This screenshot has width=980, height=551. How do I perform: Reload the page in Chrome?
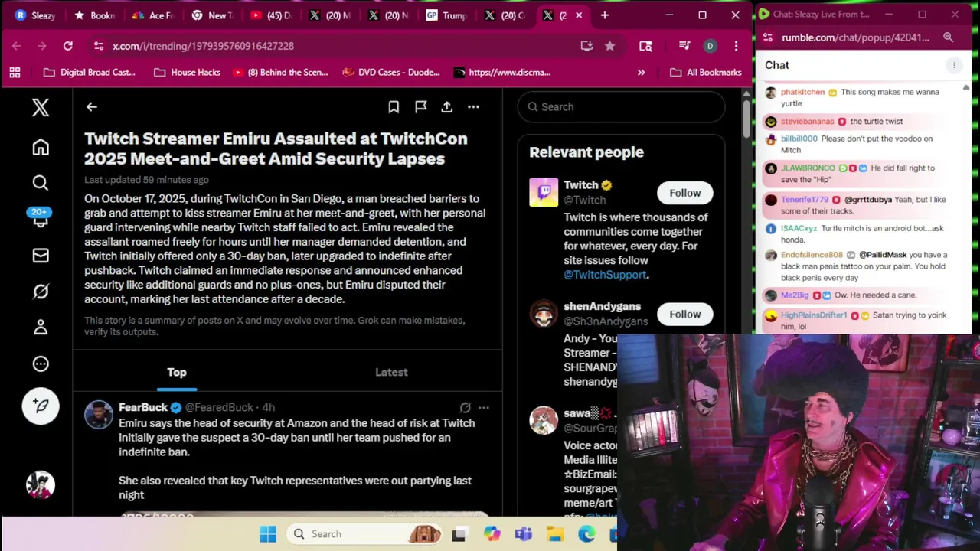67,46
